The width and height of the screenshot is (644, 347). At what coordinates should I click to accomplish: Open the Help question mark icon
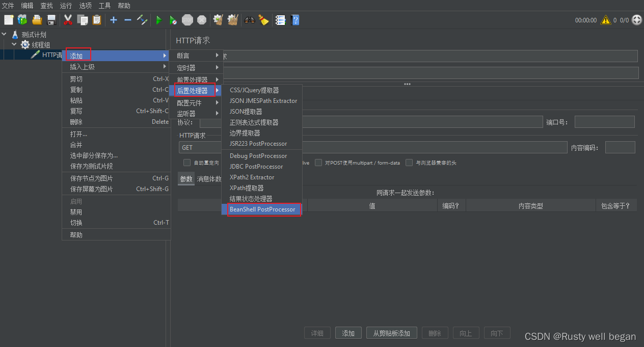coord(295,20)
